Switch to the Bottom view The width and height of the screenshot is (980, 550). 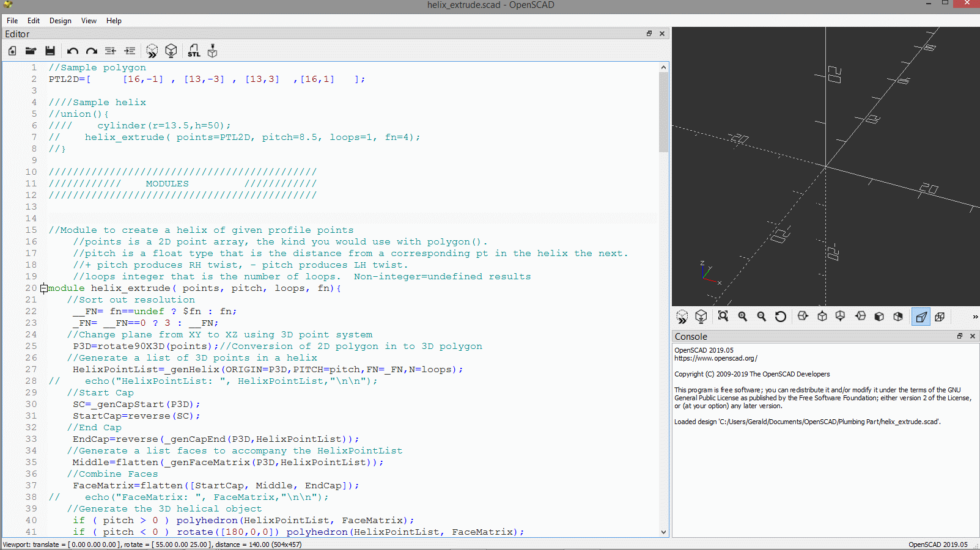pyautogui.click(x=841, y=317)
